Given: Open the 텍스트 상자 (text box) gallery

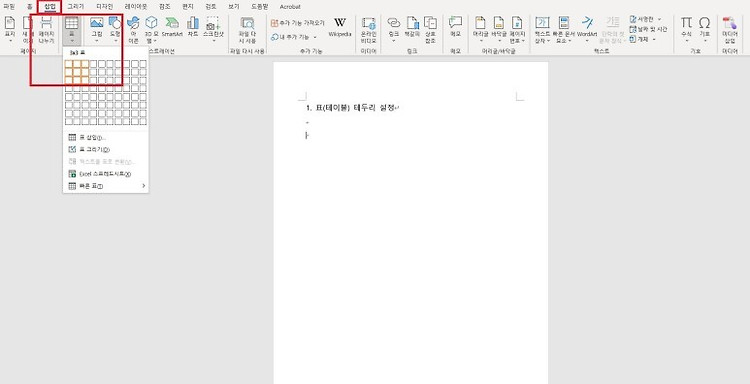Looking at the screenshot, I should (x=542, y=30).
